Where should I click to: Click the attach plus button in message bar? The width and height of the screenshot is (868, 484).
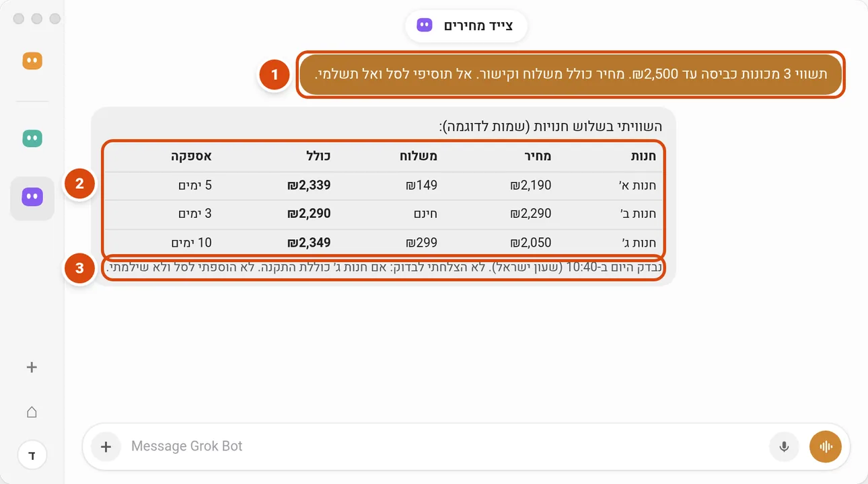tap(106, 446)
